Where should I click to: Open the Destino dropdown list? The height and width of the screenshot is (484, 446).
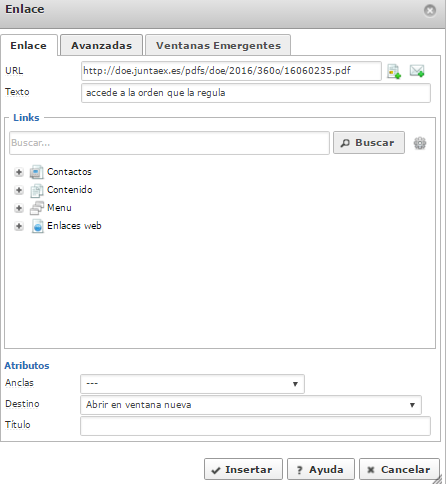[251, 405]
